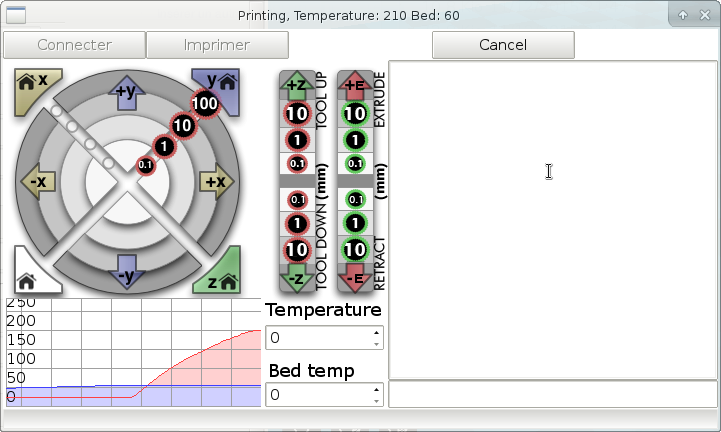The image size is (721, 432).
Task: Retract 0.1 mm of filament
Action: pos(355,200)
